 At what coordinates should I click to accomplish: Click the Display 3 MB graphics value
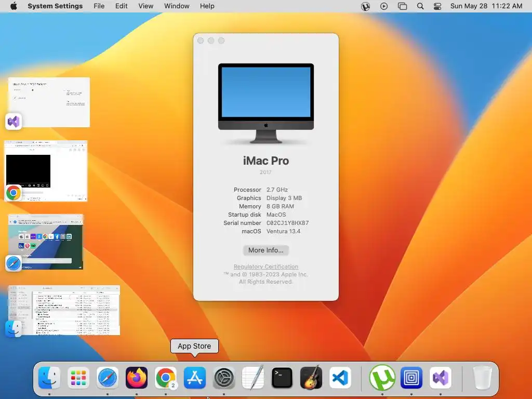pos(284,198)
